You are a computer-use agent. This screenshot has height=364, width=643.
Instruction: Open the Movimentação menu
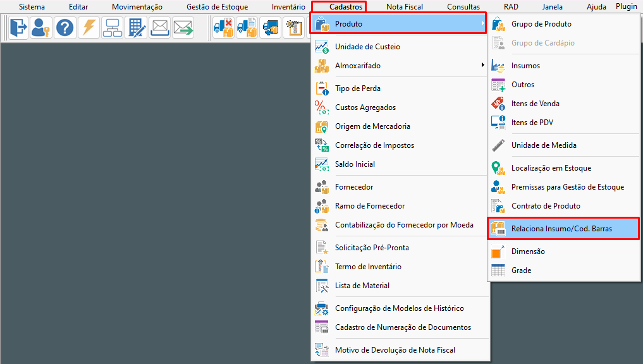click(x=137, y=6)
